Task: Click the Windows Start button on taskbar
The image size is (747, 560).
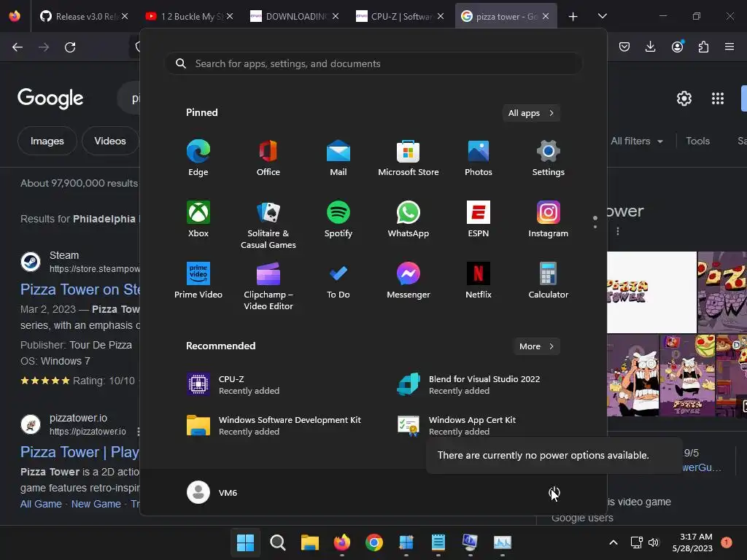Action: pyautogui.click(x=245, y=542)
